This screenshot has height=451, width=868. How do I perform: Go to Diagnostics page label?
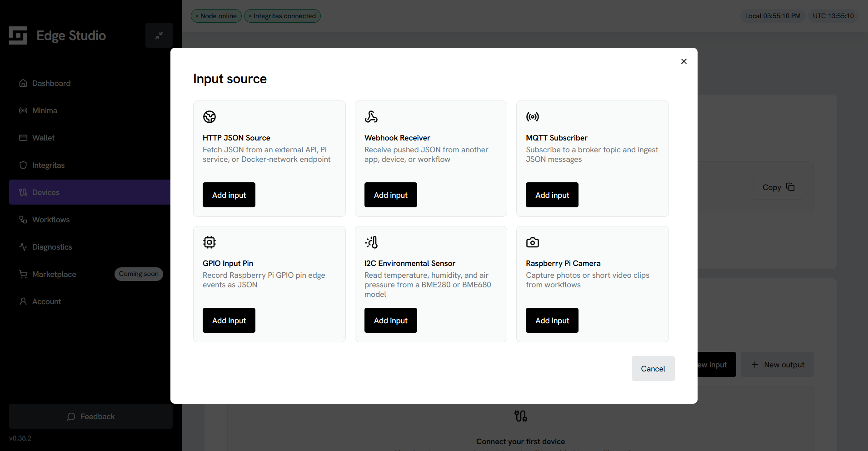pyautogui.click(x=52, y=247)
